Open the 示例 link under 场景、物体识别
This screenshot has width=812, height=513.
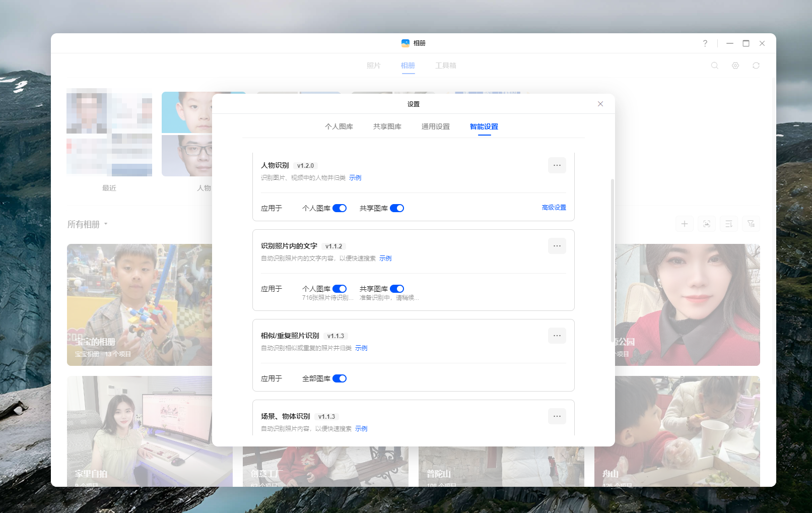tap(361, 429)
